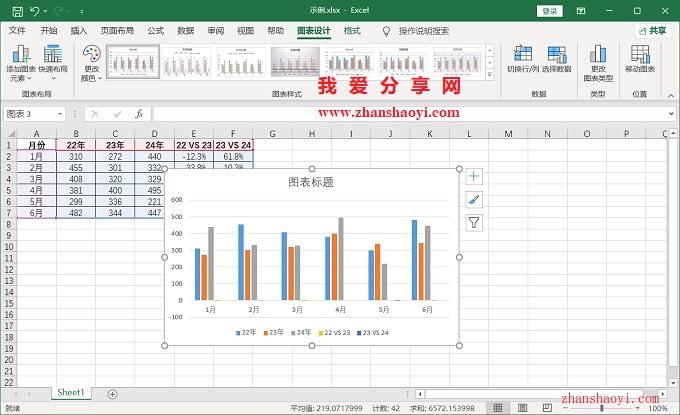Click the 22年 legend entry
The height and width of the screenshot is (415, 680).
tap(246, 333)
